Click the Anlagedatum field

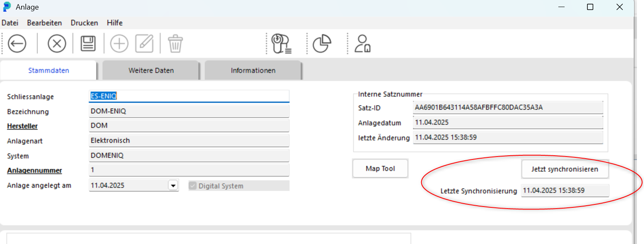pyautogui.click(x=508, y=122)
